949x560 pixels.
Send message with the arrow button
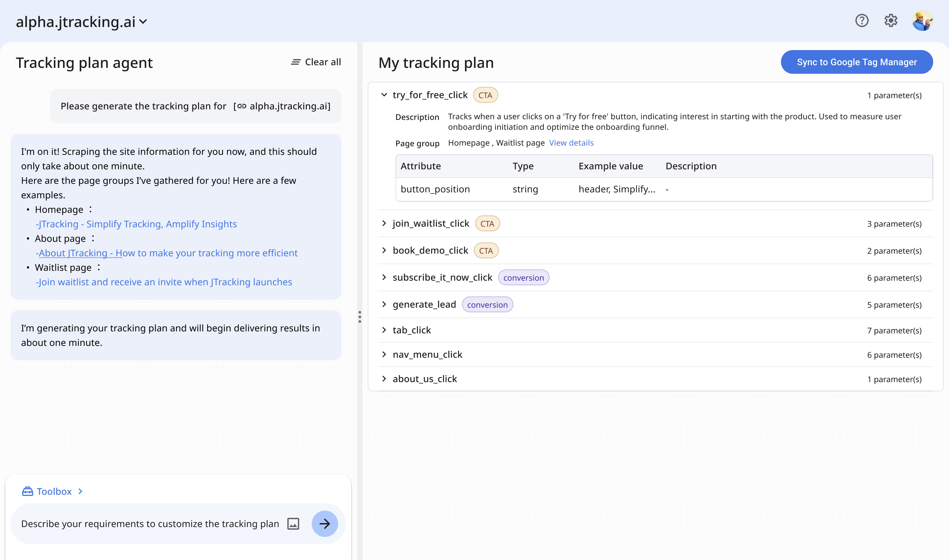(325, 524)
